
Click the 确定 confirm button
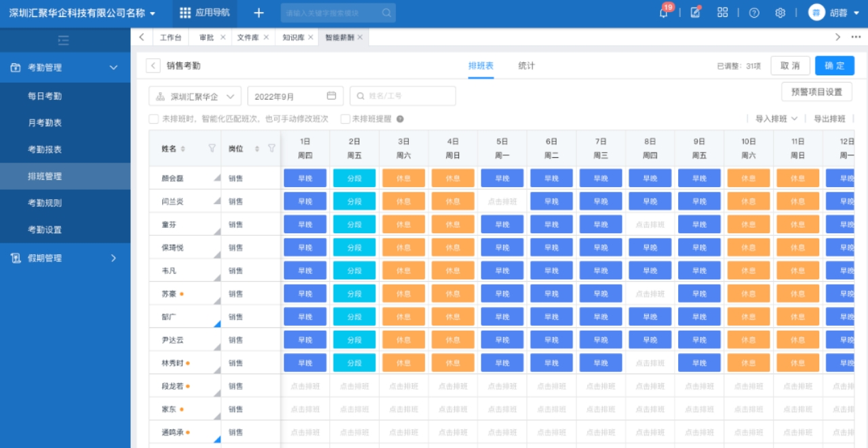pos(834,66)
